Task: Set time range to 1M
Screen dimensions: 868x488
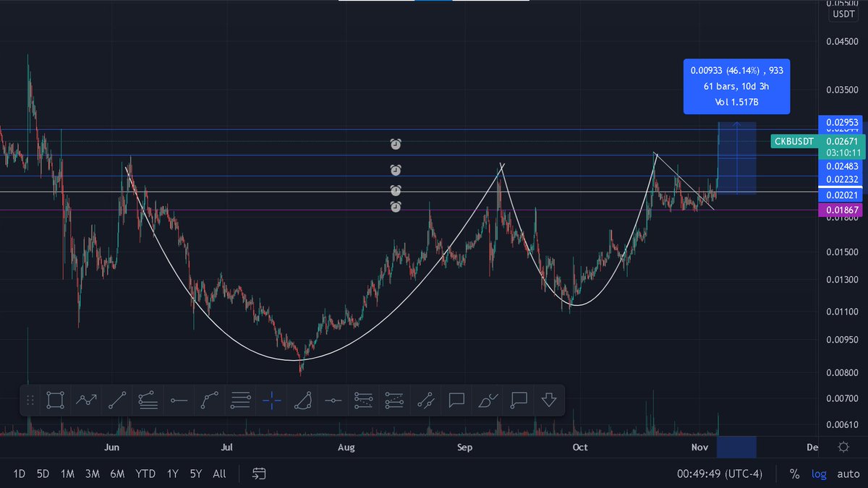Action: click(67, 474)
